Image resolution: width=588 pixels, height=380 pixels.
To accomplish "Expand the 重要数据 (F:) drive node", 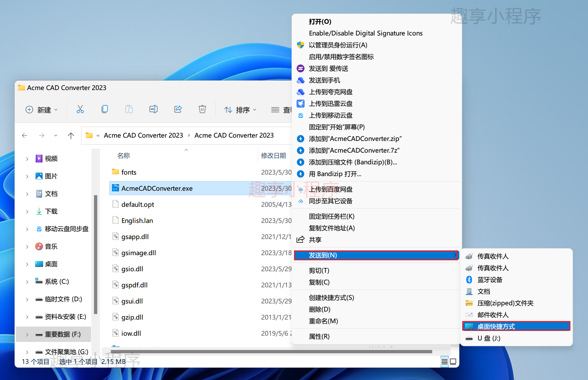I will (x=27, y=334).
